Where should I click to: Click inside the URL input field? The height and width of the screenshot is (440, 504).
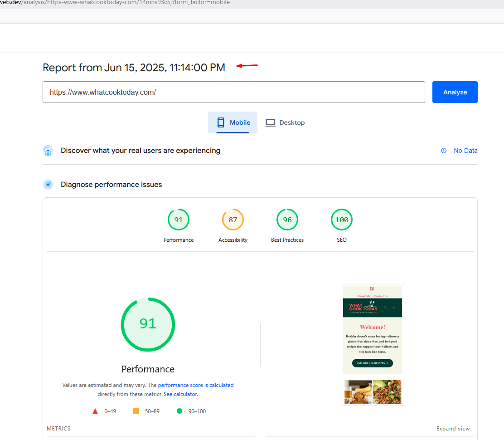coord(233,92)
